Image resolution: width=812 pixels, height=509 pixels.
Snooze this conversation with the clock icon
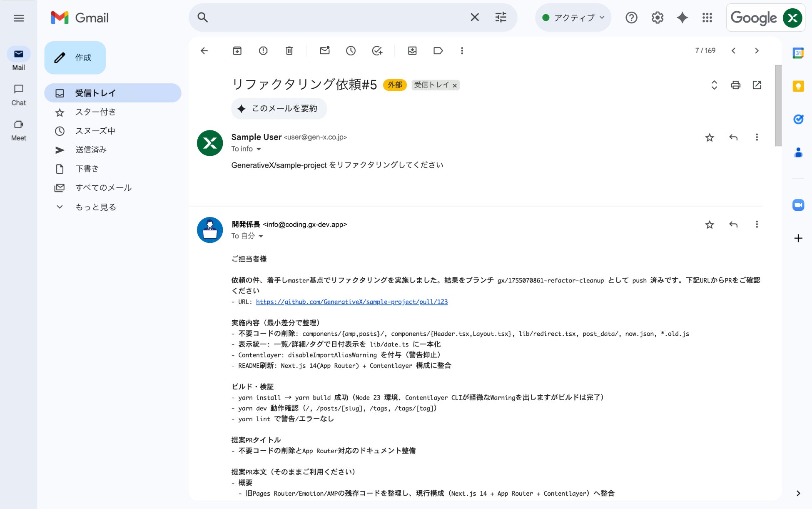click(x=351, y=51)
